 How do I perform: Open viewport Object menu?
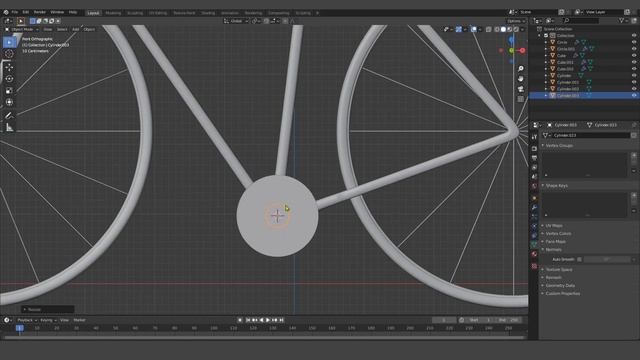(89, 29)
